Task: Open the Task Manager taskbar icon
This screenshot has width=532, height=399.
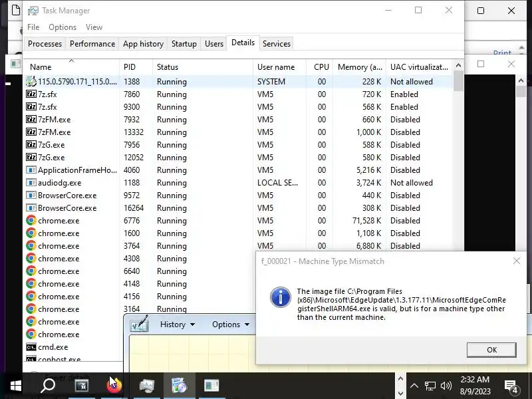Action: [x=146, y=386]
